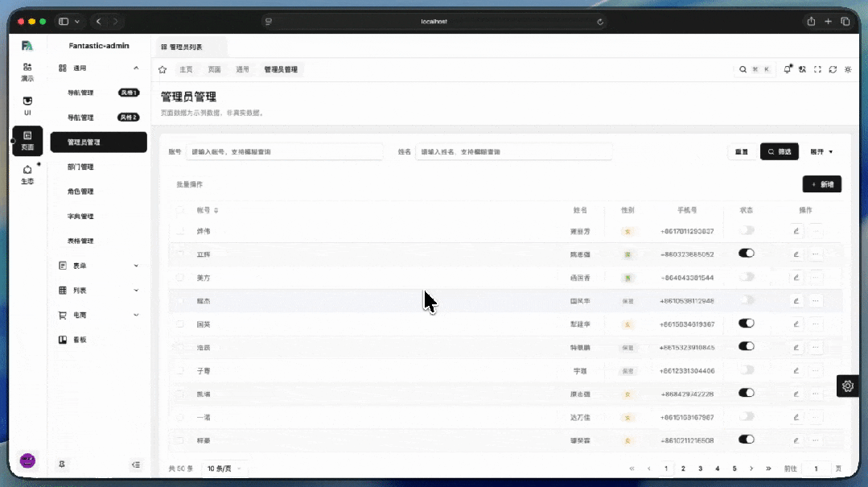Click the refresh page icon in app toolbar
The image size is (868, 487).
[833, 69]
